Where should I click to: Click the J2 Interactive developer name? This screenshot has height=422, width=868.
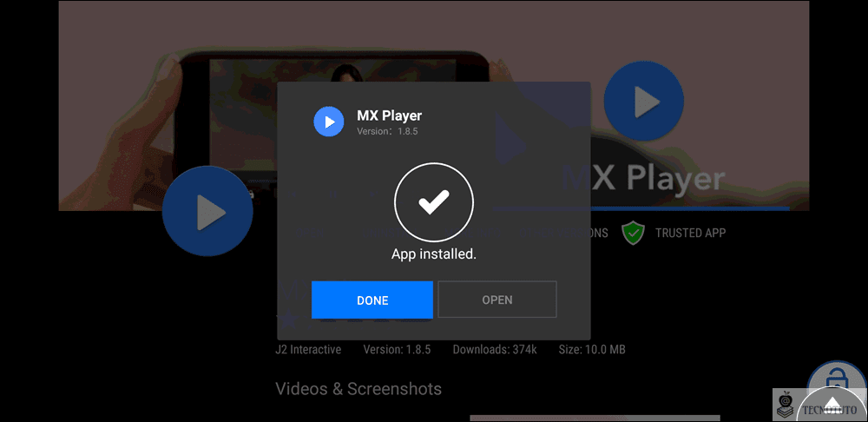coord(308,349)
